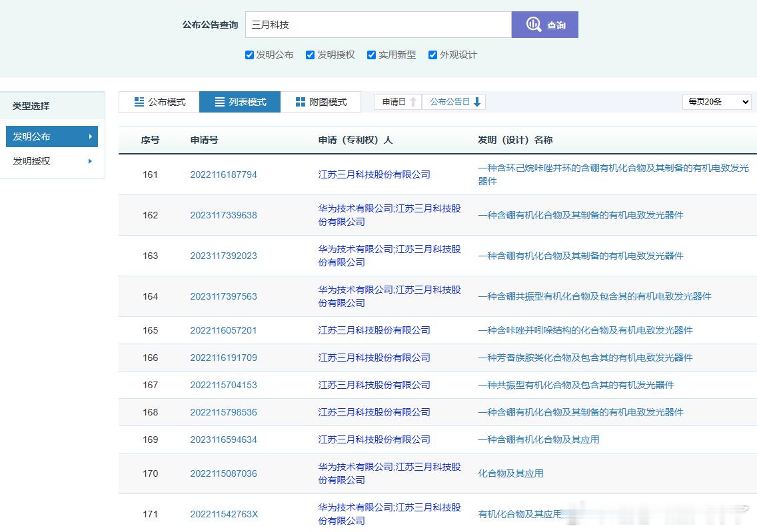Screen dimensions: 757x532
Task: Open application number 2023117392023
Action: pos(223,256)
